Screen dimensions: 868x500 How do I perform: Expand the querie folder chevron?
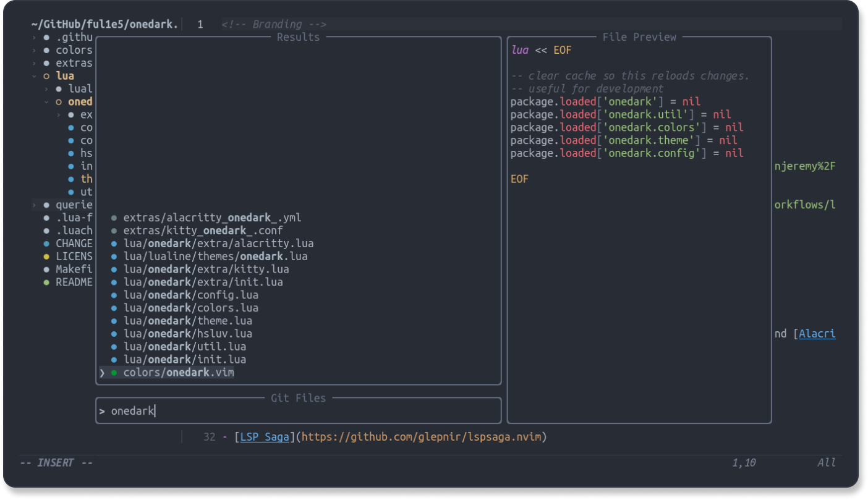34,205
